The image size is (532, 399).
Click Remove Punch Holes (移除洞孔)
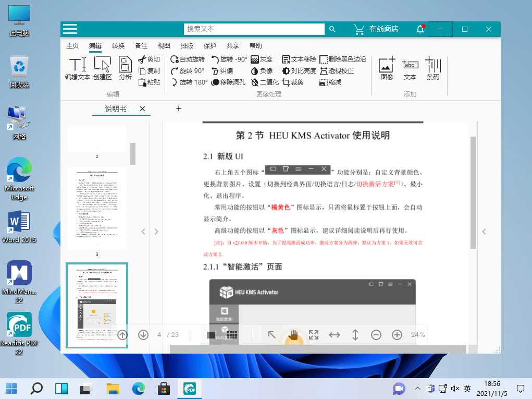pos(228,82)
